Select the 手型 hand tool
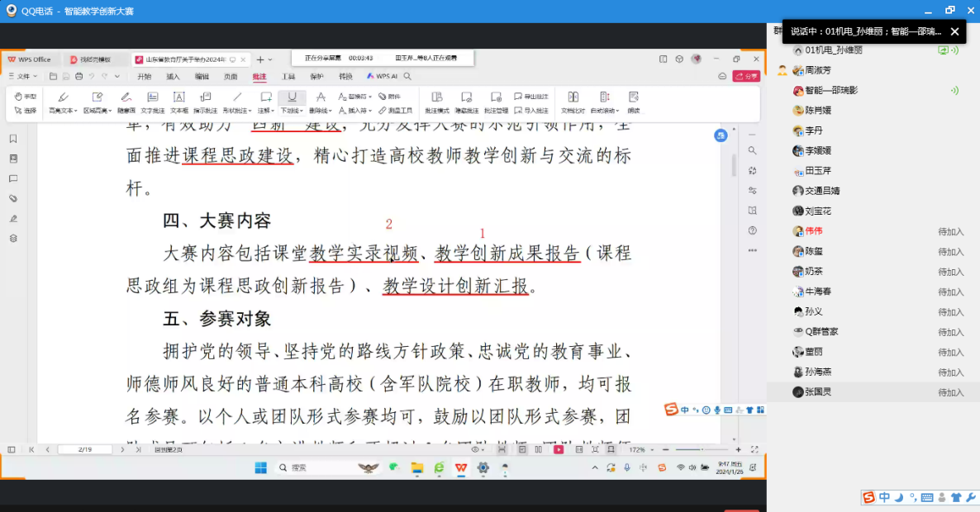The height and width of the screenshot is (512, 980). 25,97
